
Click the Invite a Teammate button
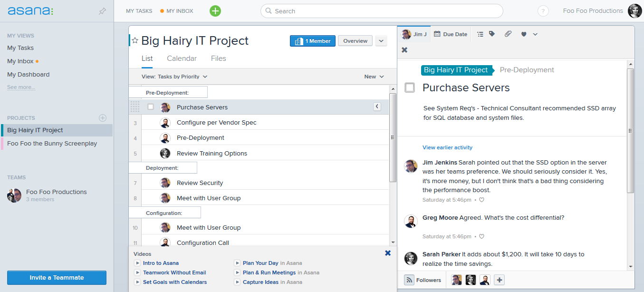pyautogui.click(x=57, y=278)
